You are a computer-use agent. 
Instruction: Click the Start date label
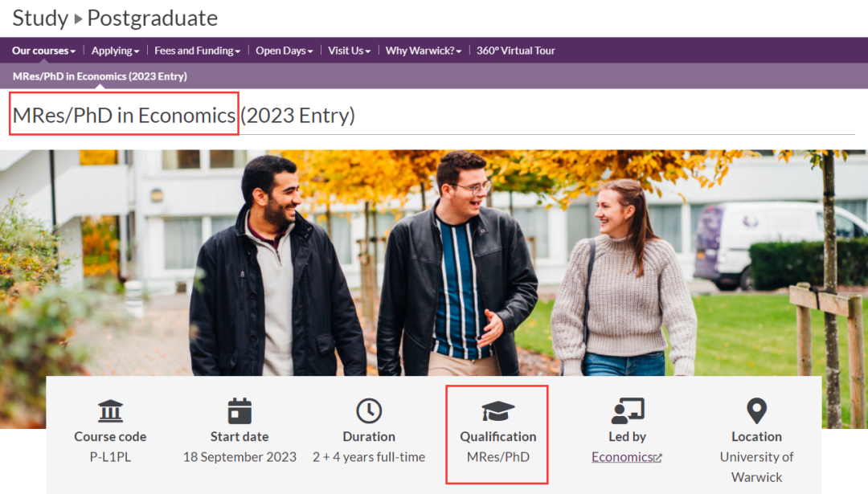coord(240,436)
